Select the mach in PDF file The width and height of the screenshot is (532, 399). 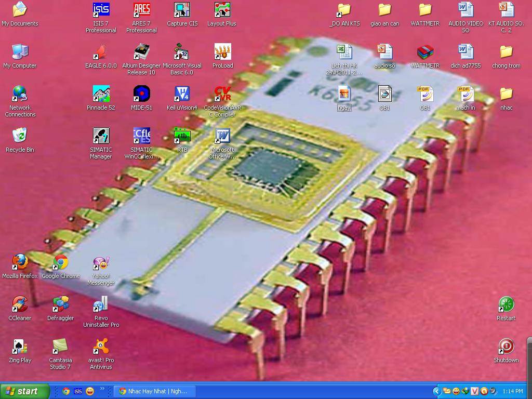click(466, 94)
